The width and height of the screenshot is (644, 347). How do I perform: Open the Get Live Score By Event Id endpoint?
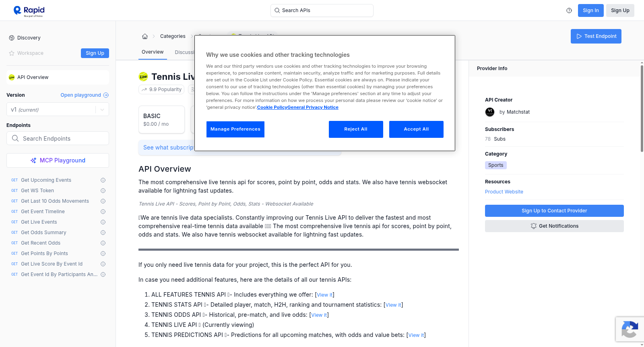pyautogui.click(x=52, y=264)
